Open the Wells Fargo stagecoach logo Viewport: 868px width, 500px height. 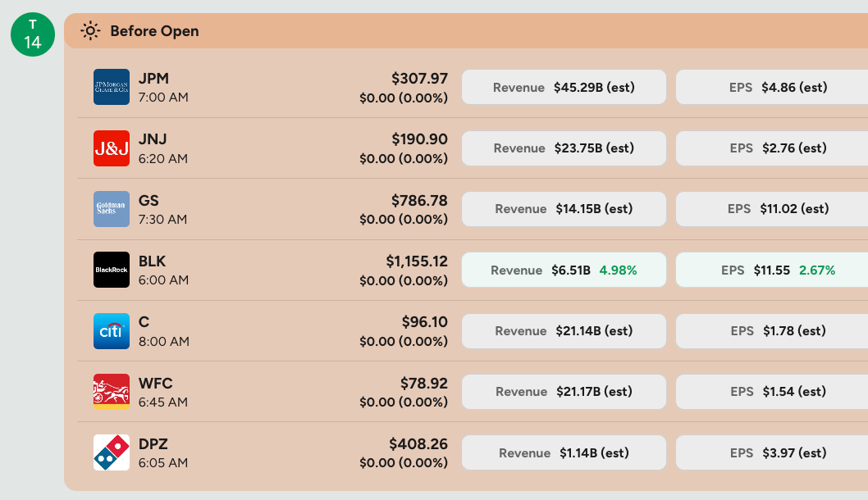click(112, 392)
